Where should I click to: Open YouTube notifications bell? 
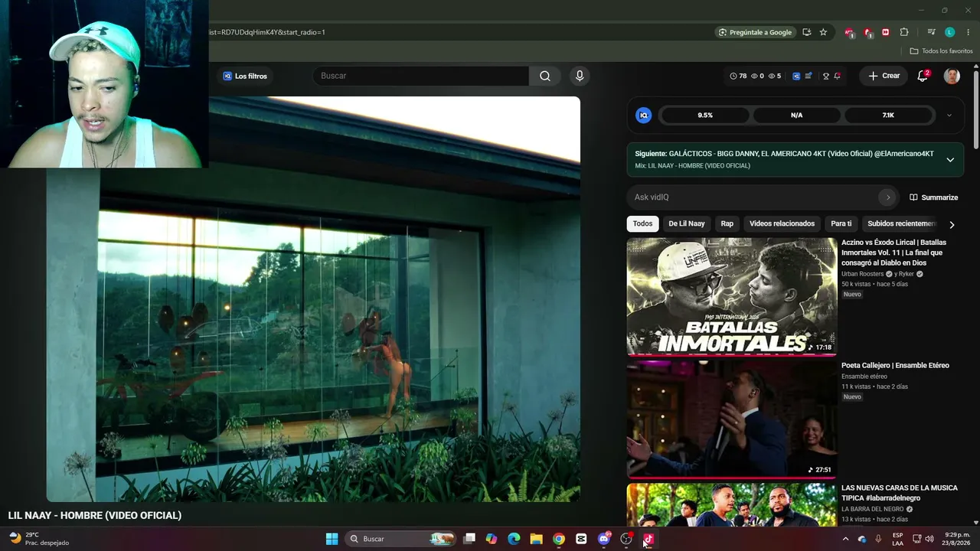point(923,76)
